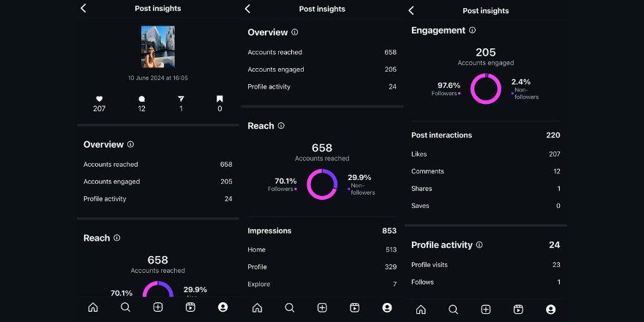Go back from the leftmost Post insights screen
Screen dimensions: 644x322
(x=83, y=8)
